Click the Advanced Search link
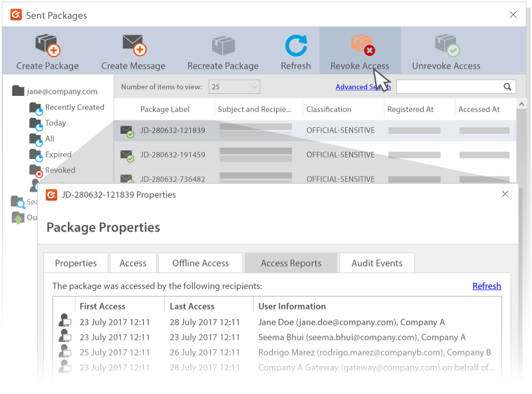The image size is (532, 394). [x=363, y=87]
